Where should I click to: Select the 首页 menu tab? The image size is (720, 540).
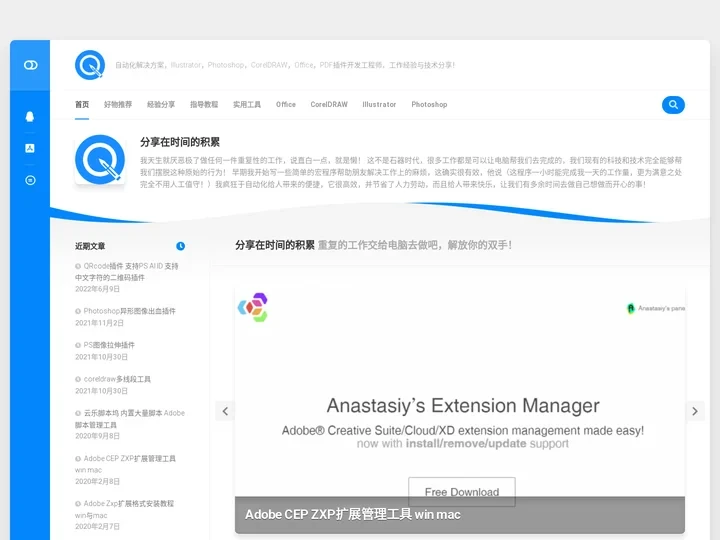tap(82, 105)
